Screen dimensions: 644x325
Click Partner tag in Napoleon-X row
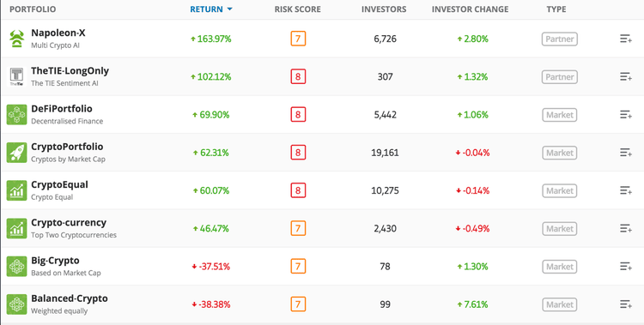(559, 39)
